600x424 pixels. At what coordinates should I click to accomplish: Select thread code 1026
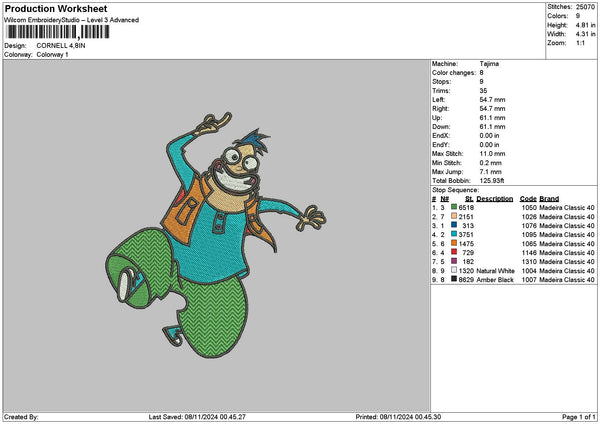529,217
